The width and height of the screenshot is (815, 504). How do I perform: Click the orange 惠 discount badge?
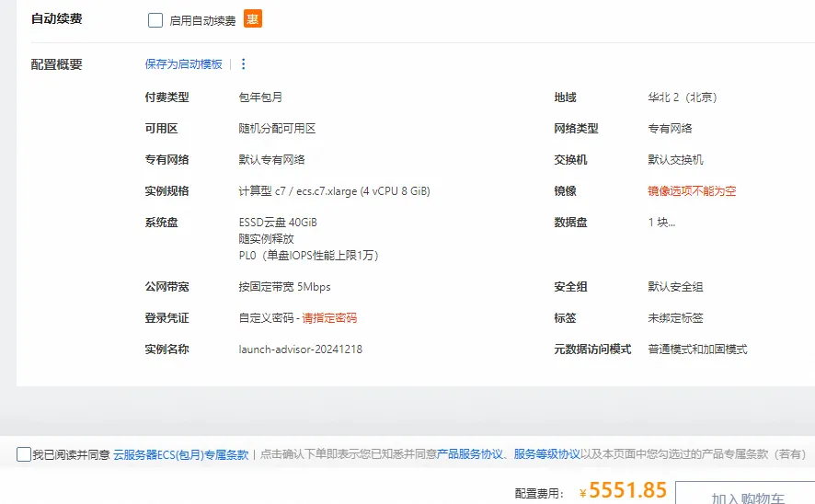click(253, 19)
